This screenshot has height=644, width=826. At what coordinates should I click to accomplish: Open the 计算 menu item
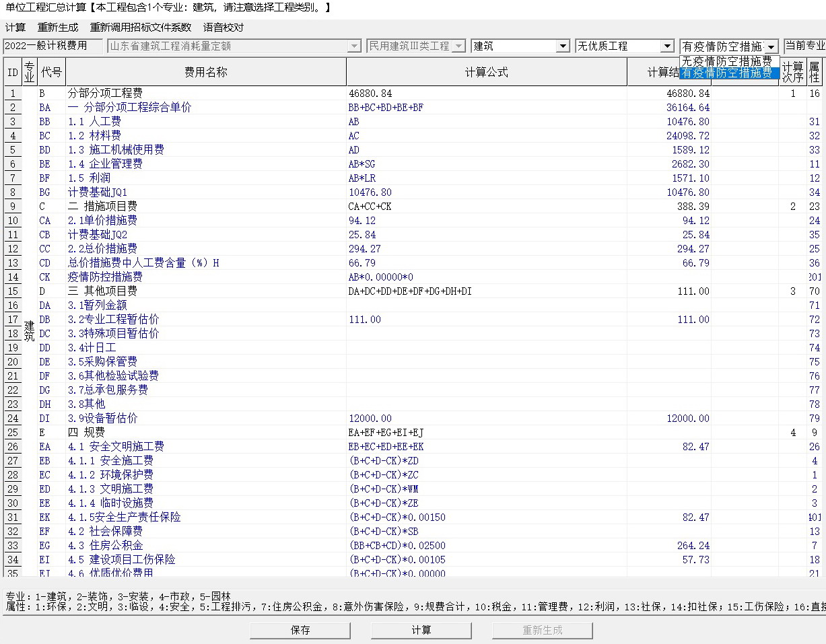pyautogui.click(x=15, y=28)
